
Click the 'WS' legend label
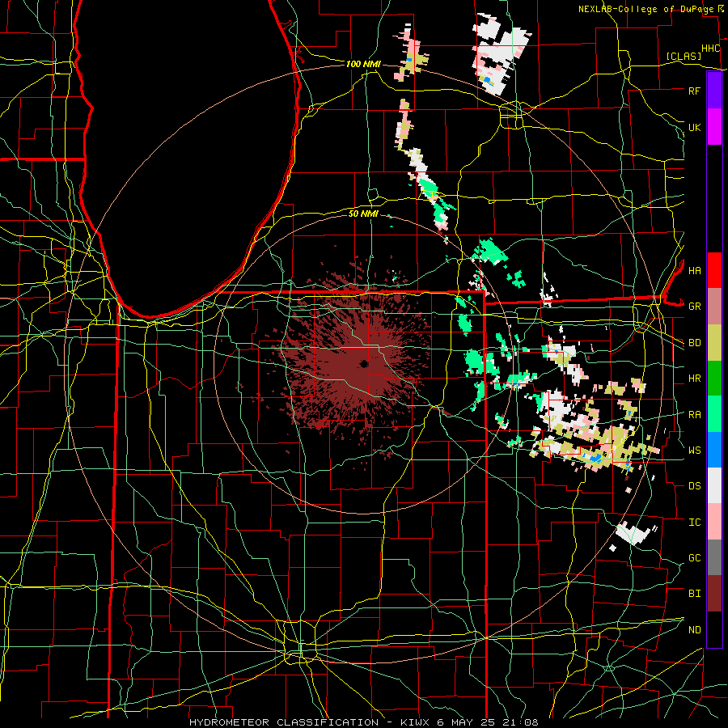click(x=694, y=451)
